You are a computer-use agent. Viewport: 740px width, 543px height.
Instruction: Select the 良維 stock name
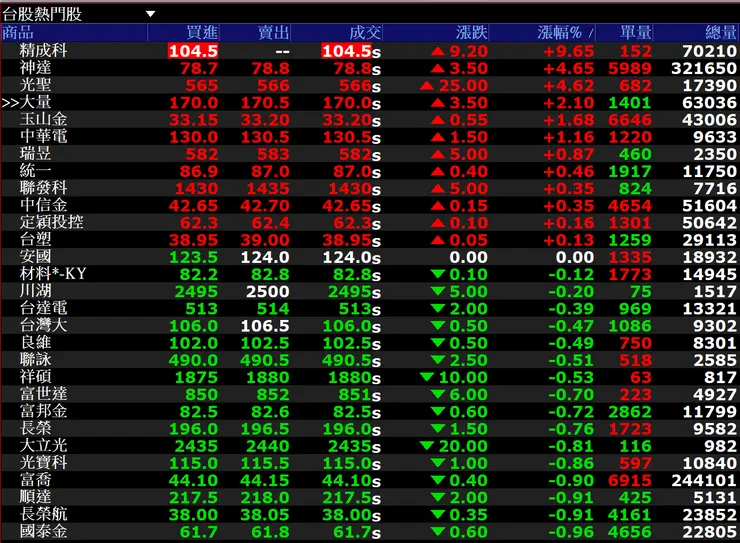35,342
